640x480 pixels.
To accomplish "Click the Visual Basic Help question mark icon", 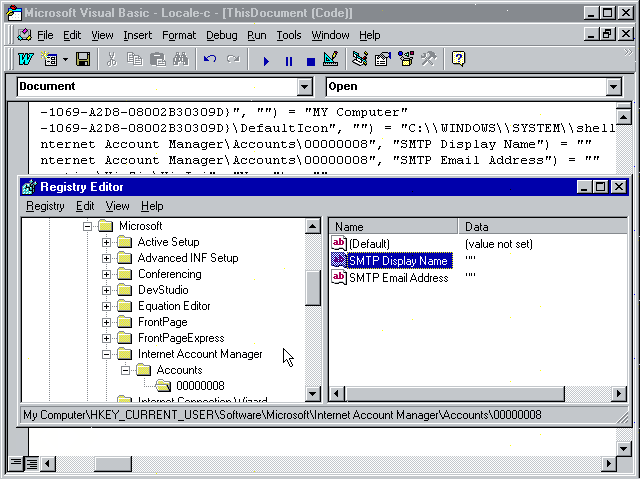I will [x=458, y=60].
